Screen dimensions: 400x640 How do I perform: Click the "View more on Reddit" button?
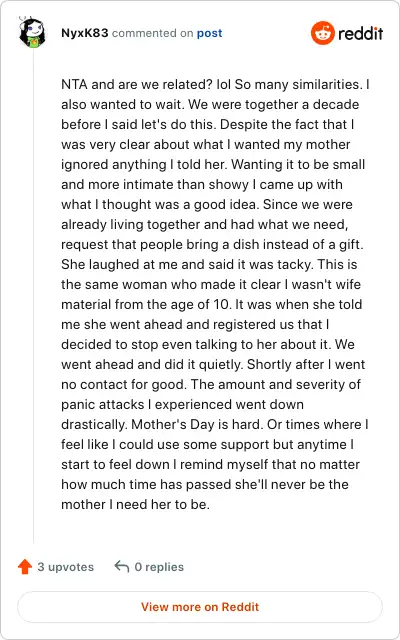click(x=200, y=607)
